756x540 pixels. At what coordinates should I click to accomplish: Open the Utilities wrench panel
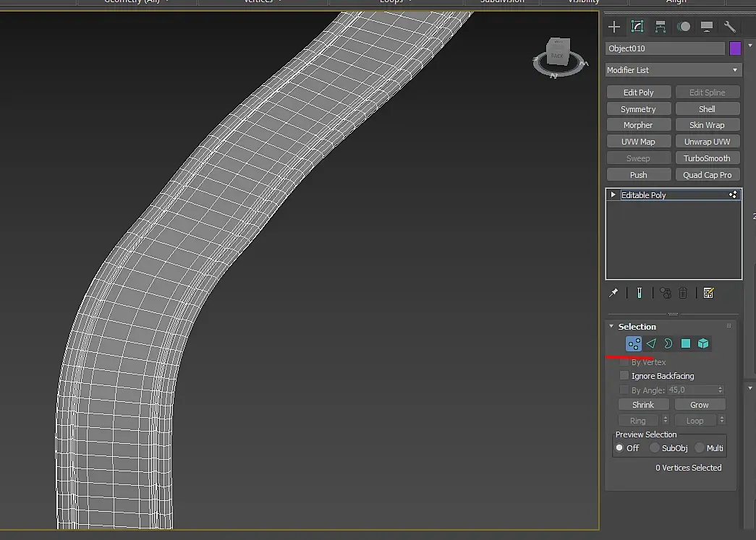(x=729, y=27)
